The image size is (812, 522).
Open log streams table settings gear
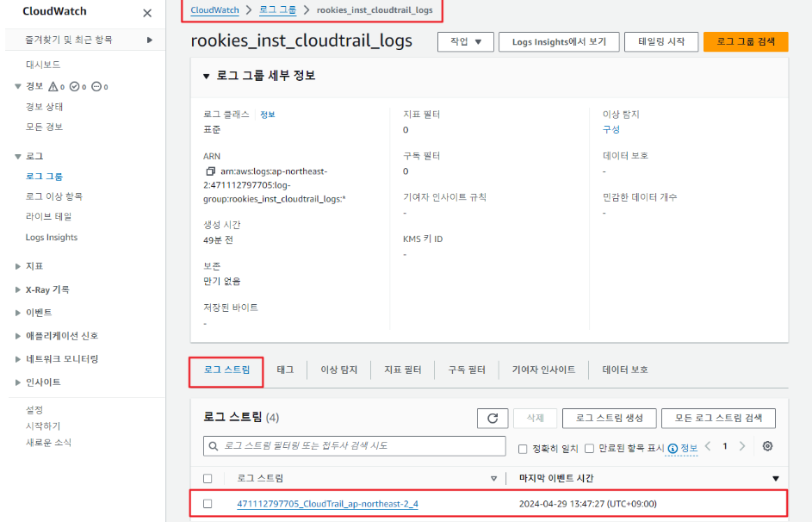tap(767, 446)
